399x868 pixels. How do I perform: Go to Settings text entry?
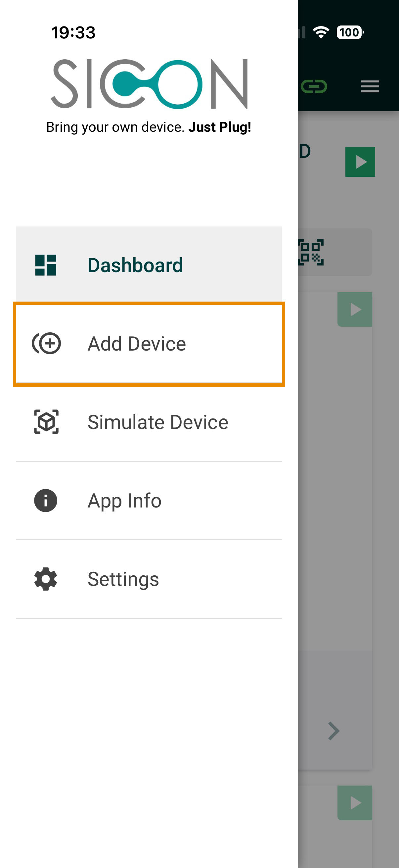click(123, 579)
